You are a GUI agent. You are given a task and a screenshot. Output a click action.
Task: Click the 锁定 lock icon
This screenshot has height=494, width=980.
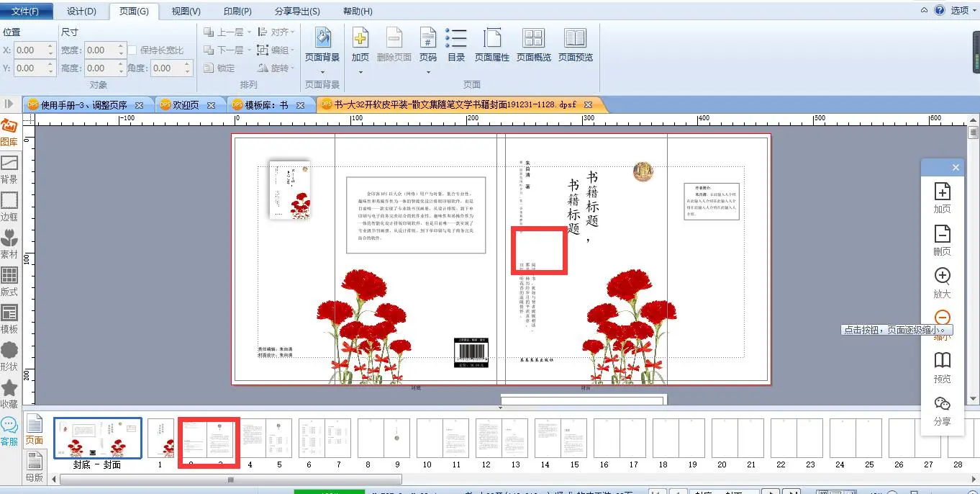219,68
